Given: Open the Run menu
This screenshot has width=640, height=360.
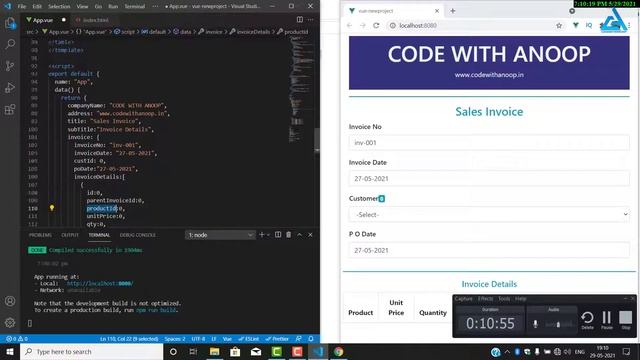Looking at the screenshot, I should (113, 7).
